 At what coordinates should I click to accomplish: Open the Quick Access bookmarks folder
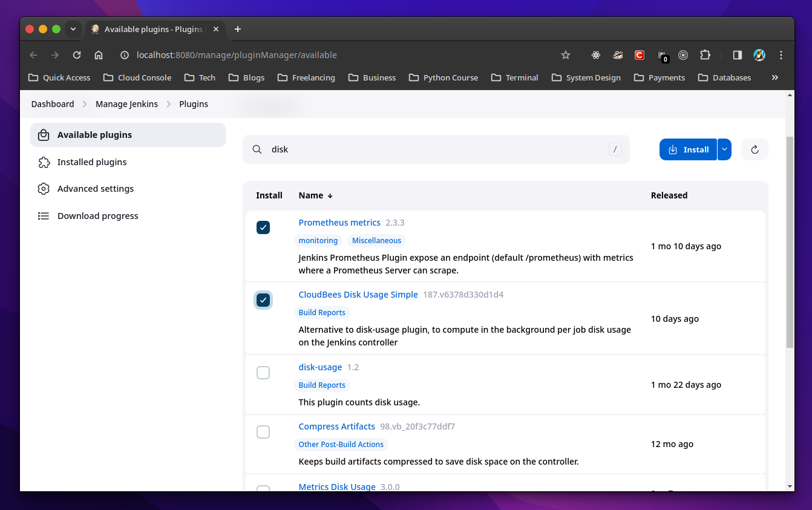[x=59, y=77]
